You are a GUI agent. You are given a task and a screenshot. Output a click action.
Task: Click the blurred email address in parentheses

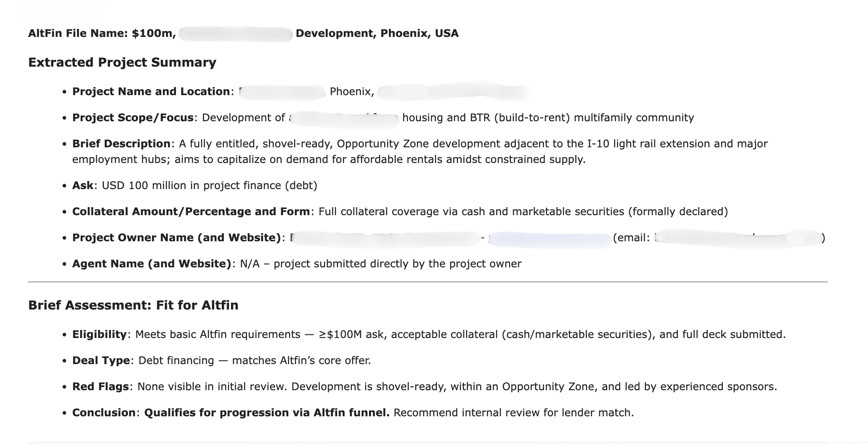737,238
